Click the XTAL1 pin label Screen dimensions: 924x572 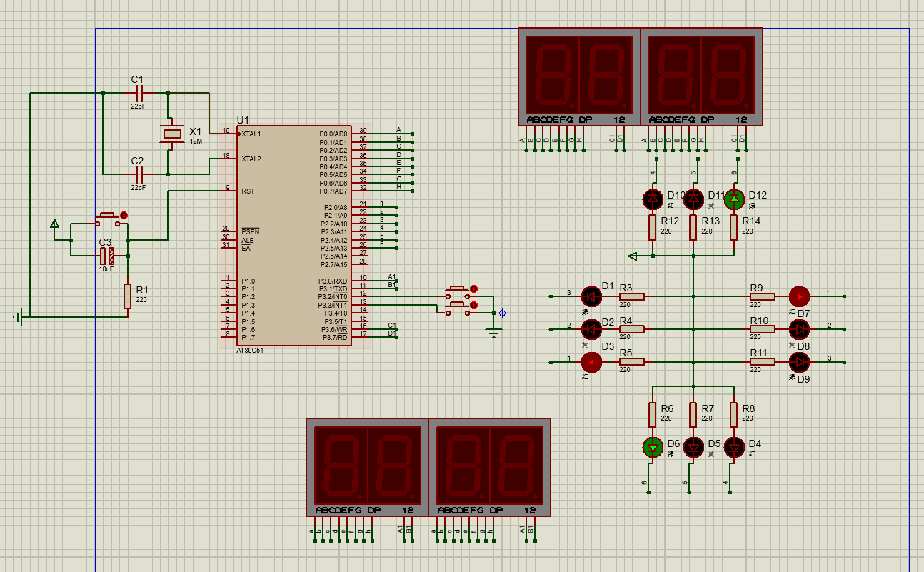(x=251, y=134)
